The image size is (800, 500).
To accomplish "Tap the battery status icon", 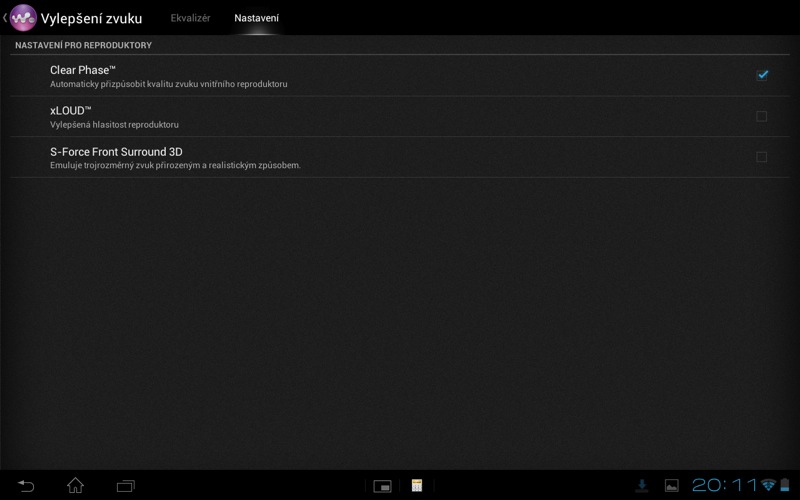I will [x=785, y=485].
